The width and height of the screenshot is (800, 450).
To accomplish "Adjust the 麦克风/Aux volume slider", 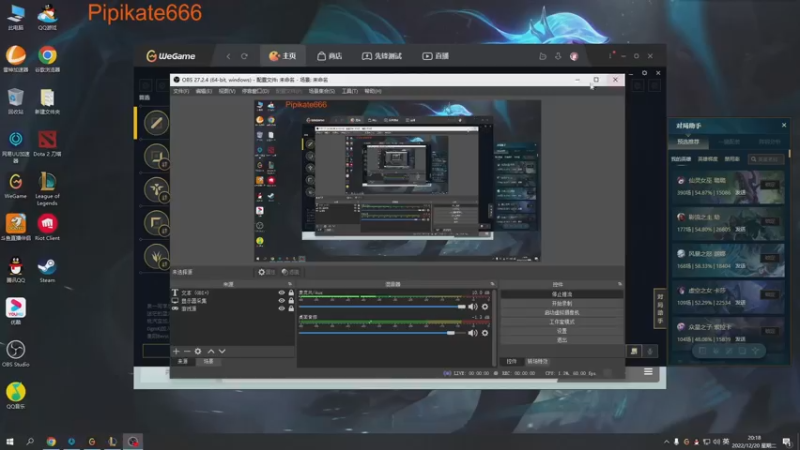I will 382,307.
